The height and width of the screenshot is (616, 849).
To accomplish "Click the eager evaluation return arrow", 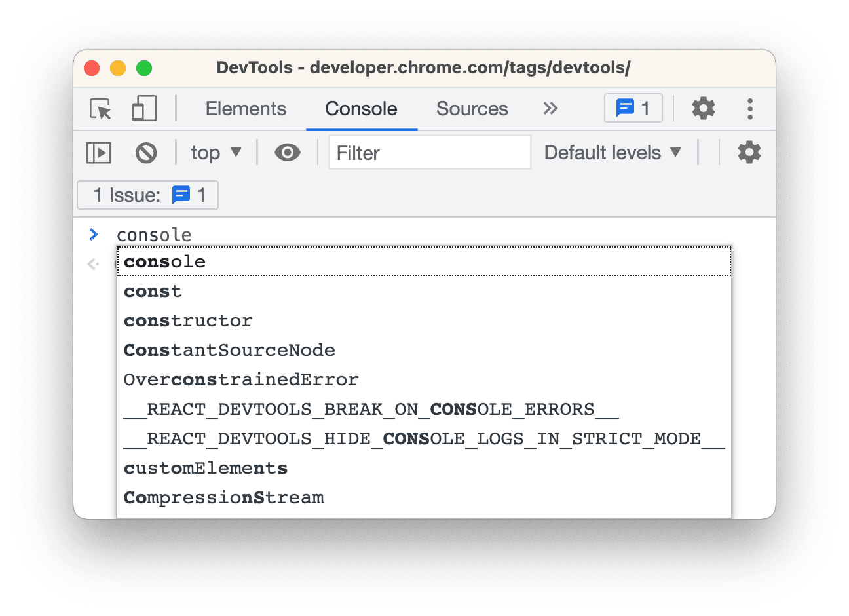I will pyautogui.click(x=92, y=264).
